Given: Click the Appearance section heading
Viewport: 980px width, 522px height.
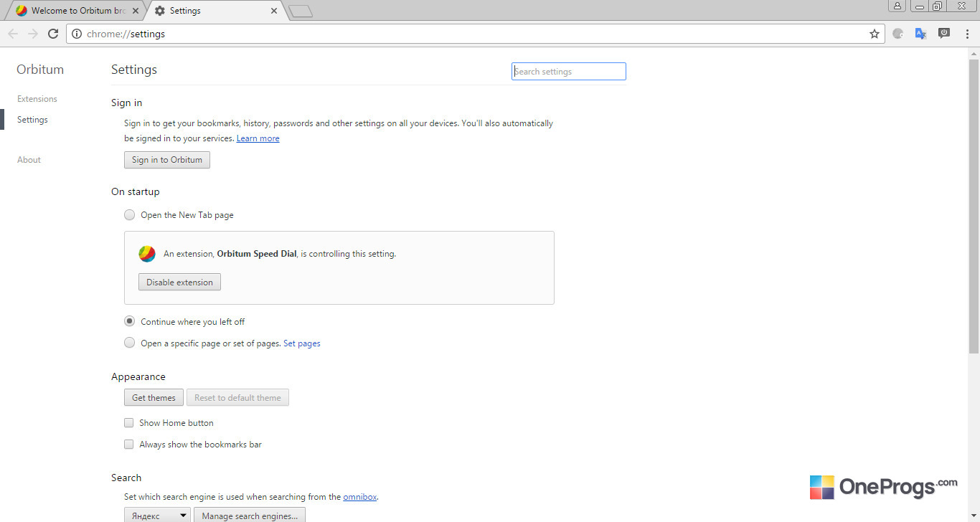Looking at the screenshot, I should point(138,376).
